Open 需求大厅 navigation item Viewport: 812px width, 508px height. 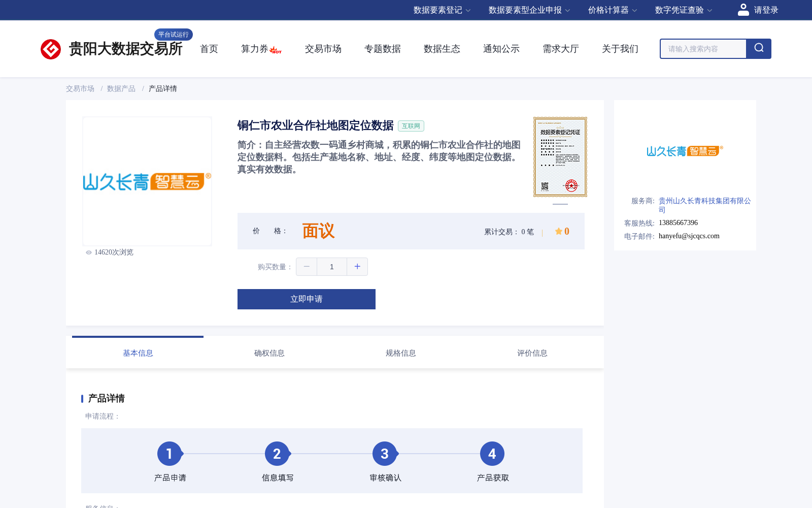pyautogui.click(x=561, y=49)
